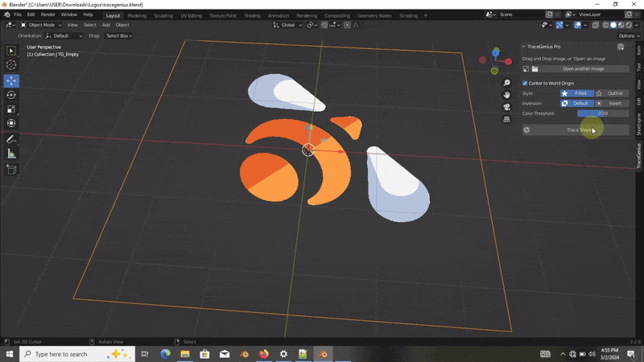Click the Windows search box
Viewport: 644px width, 362px height.
tap(77, 354)
